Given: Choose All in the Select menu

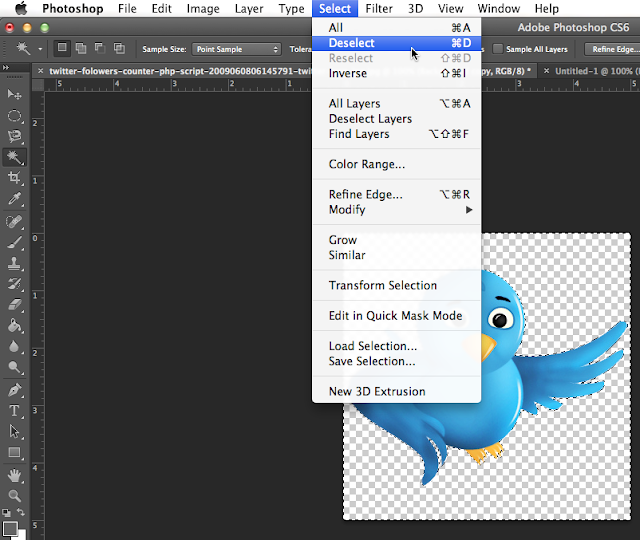Looking at the screenshot, I should click(397, 28).
